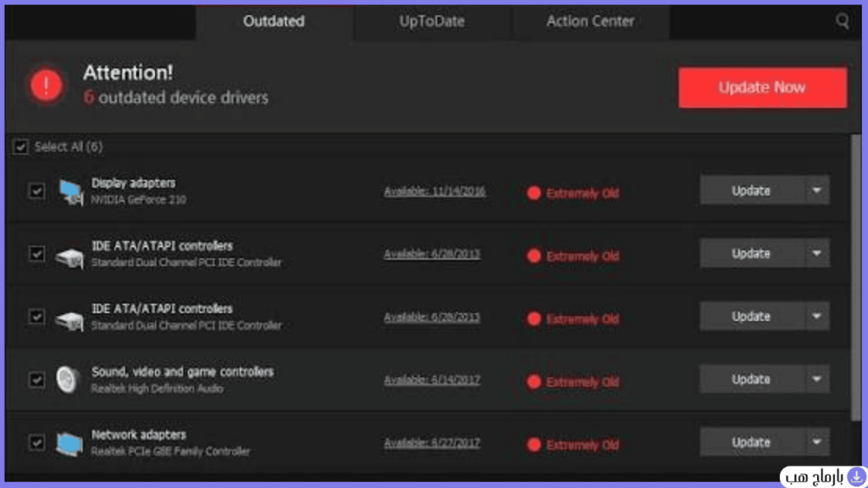The height and width of the screenshot is (488, 868).
Task: Click the NVIDIA GeForce 210 device name
Action: [x=138, y=200]
